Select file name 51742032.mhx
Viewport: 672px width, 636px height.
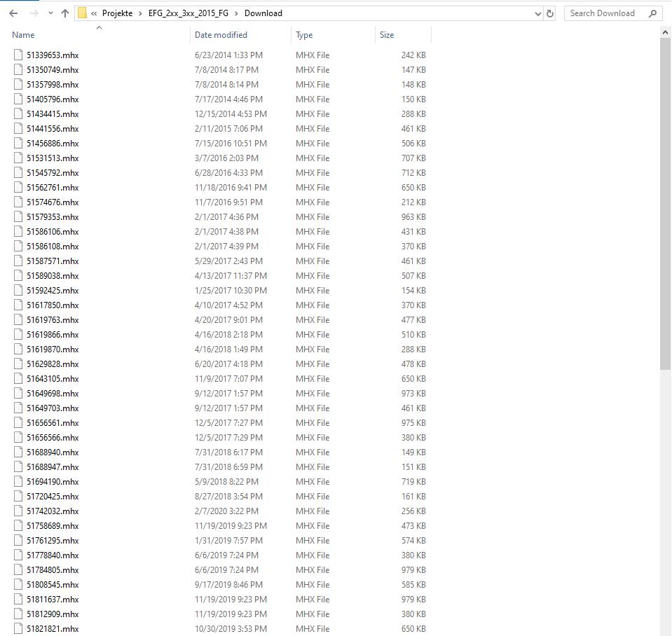[x=53, y=511]
